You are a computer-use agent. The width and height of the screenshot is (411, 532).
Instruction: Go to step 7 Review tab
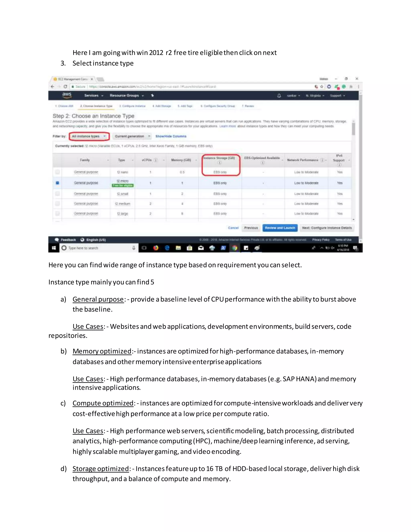248,106
